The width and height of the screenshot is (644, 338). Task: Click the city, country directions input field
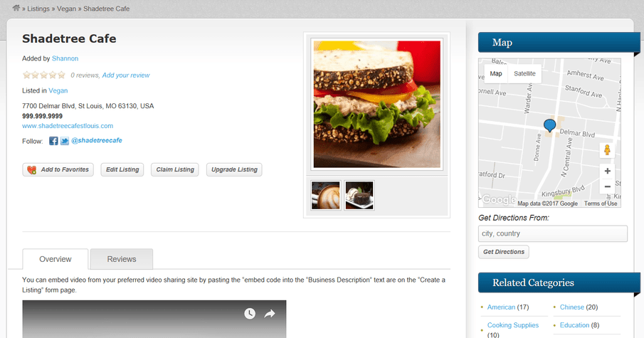(553, 233)
